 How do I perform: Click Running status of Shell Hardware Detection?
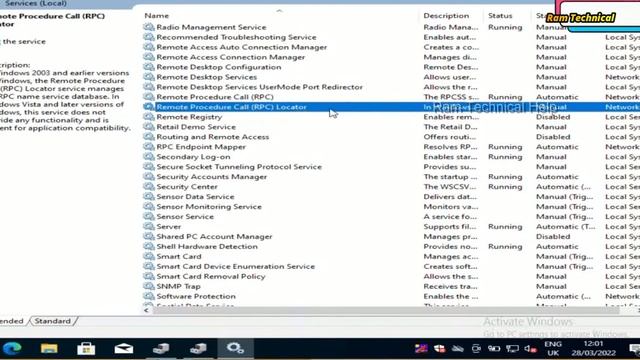505,247
